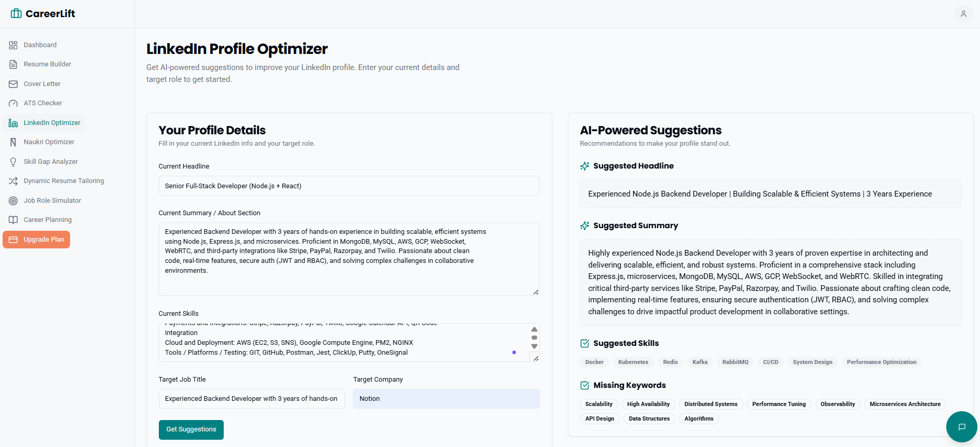Click the Dynamic Resume Tailoring shuffle icon
980x447 pixels.
(13, 180)
